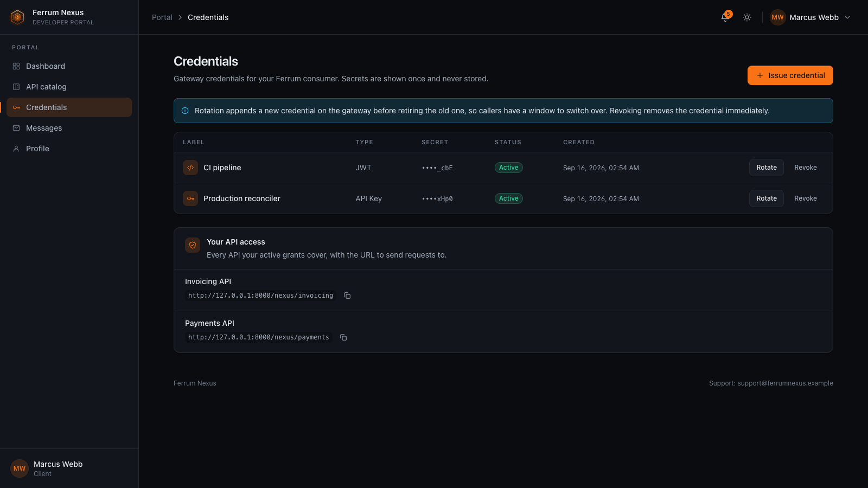Viewport: 868px width, 488px height.
Task: Click the API catalog book icon
Action: (16, 87)
